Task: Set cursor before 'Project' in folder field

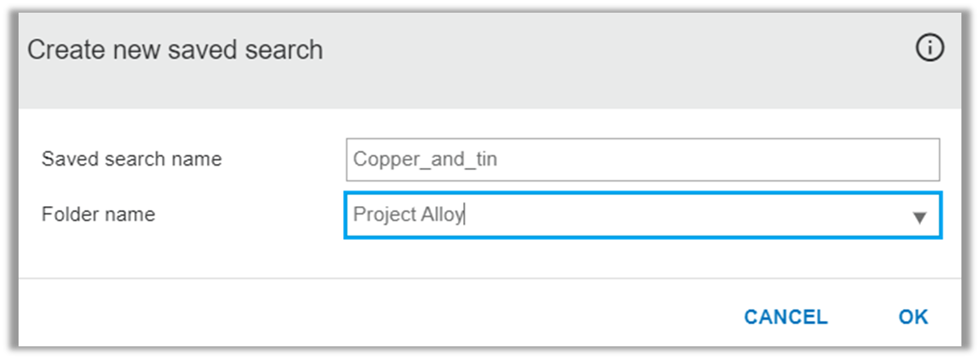Action: point(353,215)
